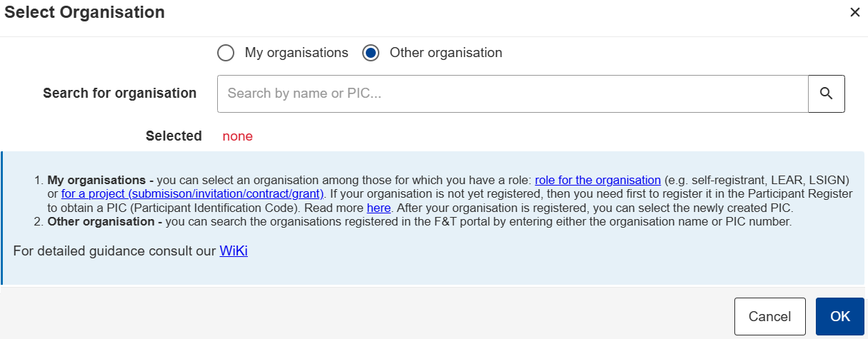
Task: Click bold "Other organisation -" in the info list
Action: [105, 222]
